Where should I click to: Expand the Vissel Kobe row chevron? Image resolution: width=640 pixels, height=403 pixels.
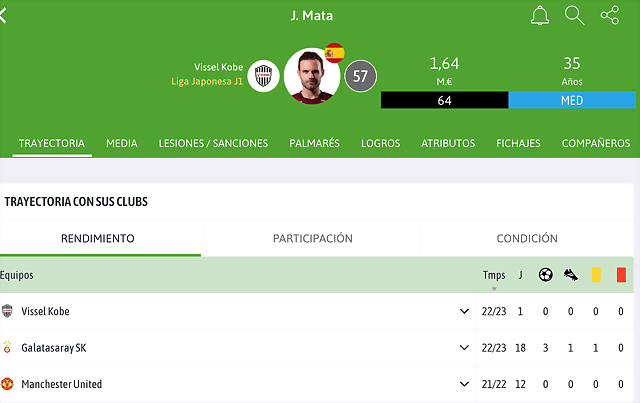(464, 312)
